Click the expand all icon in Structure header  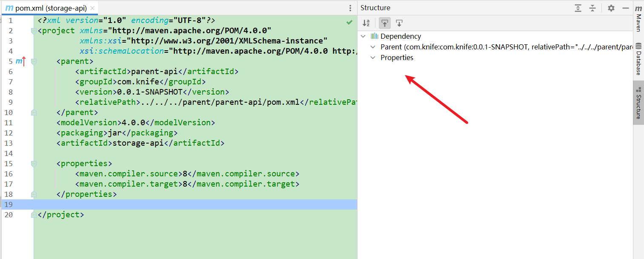578,7
